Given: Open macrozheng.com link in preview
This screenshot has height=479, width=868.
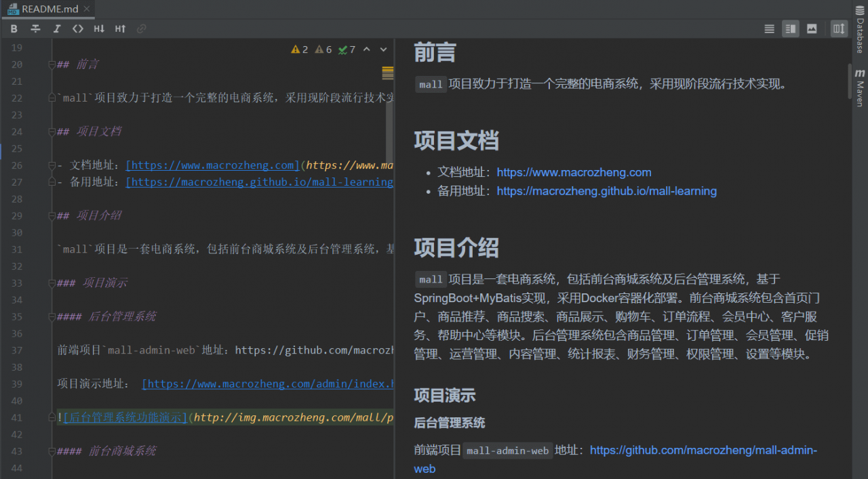Looking at the screenshot, I should (574, 172).
